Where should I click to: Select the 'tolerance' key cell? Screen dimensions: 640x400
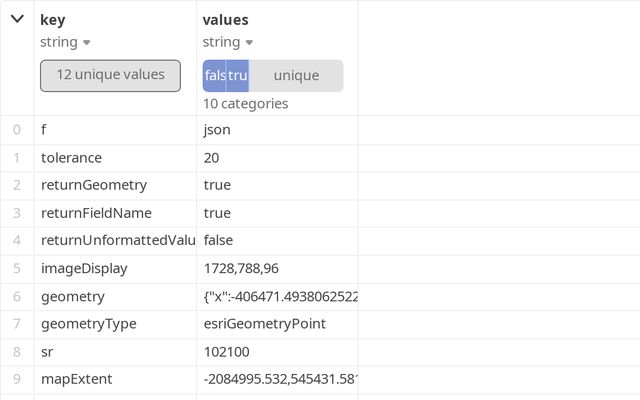[x=71, y=158]
